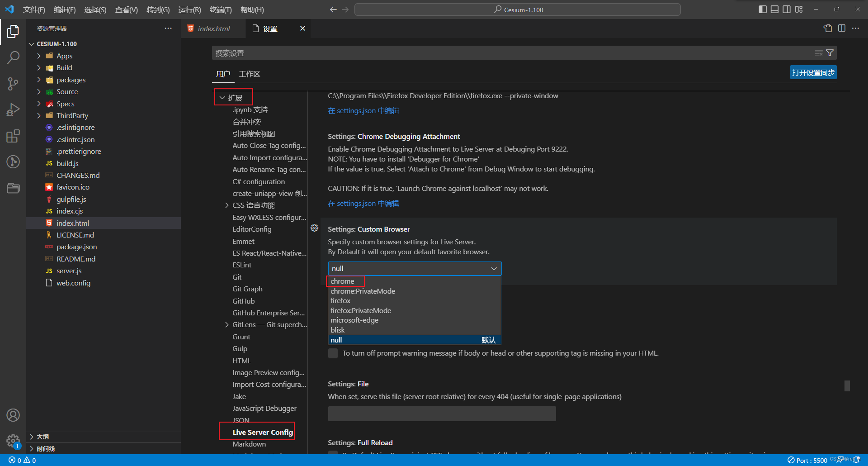Check the turn off prompt warning checkbox
868x466 pixels.
(x=333, y=353)
